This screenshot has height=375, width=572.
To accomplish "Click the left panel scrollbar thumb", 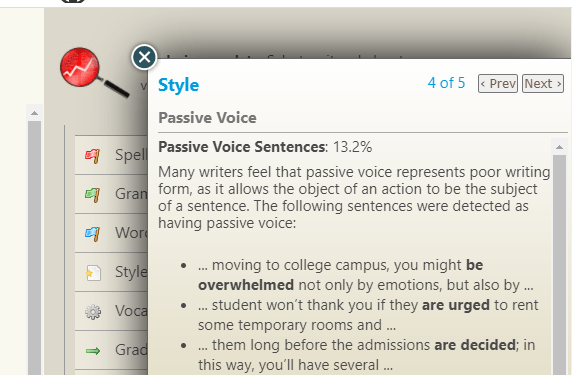I will tap(35, 248).
